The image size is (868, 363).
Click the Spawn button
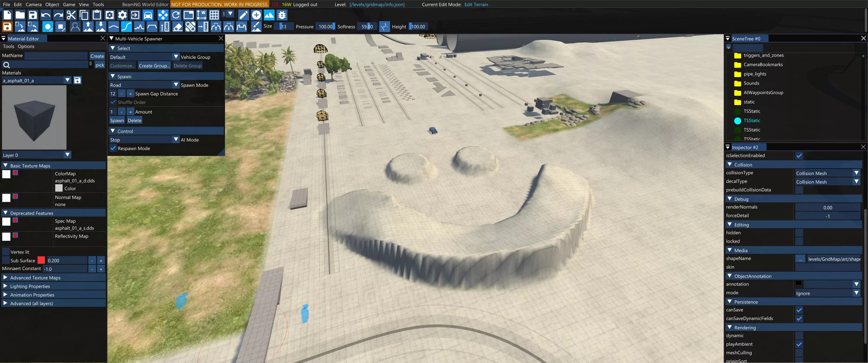pyautogui.click(x=117, y=120)
